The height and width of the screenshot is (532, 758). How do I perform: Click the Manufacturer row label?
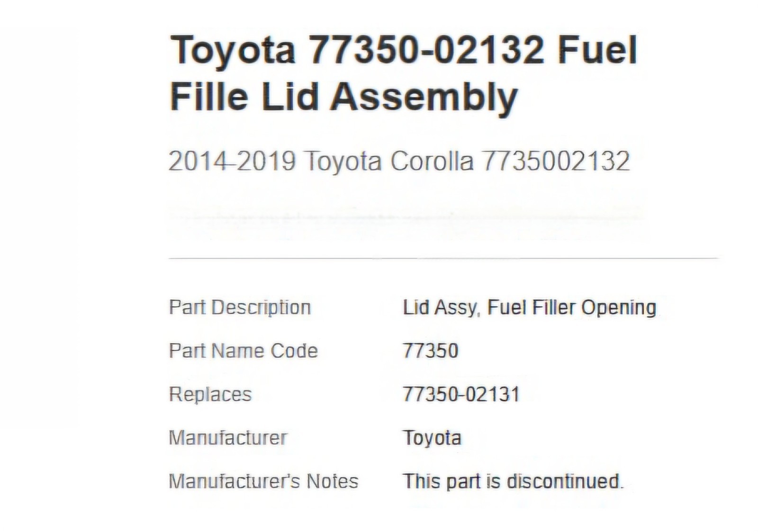click(x=228, y=438)
